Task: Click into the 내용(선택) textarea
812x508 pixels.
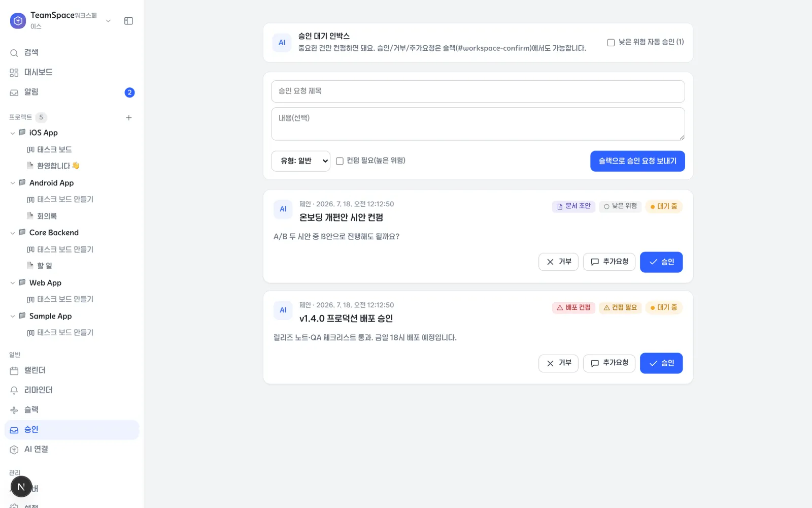Action: click(x=478, y=124)
